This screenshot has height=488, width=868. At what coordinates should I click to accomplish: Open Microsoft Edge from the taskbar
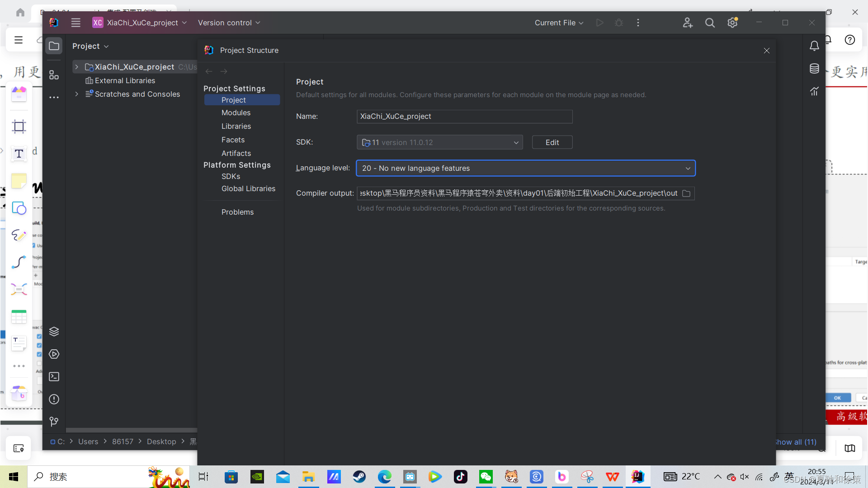pos(385,477)
